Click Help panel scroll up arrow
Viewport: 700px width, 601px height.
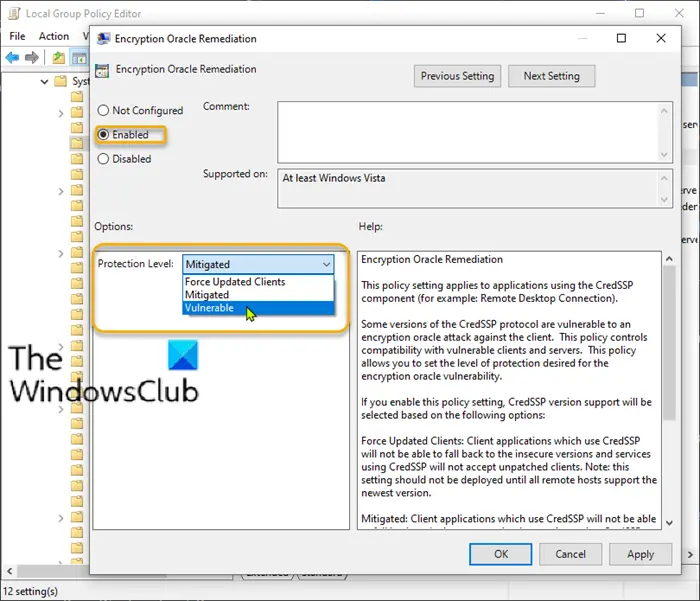point(669,259)
